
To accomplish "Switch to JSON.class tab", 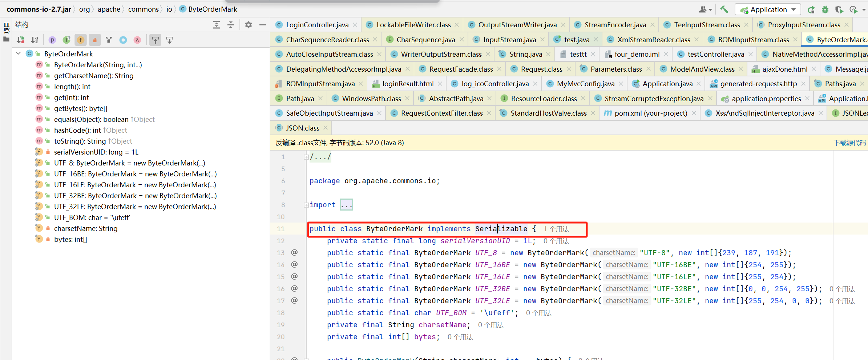I will (x=303, y=128).
